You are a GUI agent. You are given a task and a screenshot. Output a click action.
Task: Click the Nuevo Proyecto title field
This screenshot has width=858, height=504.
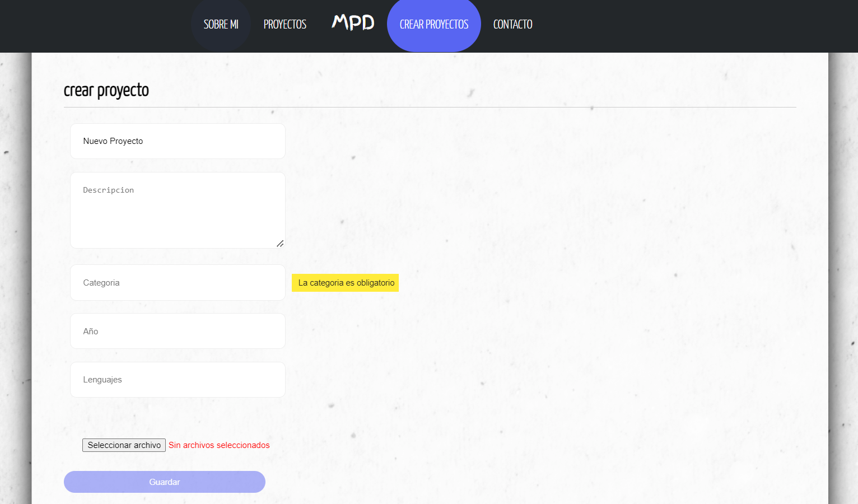[177, 141]
